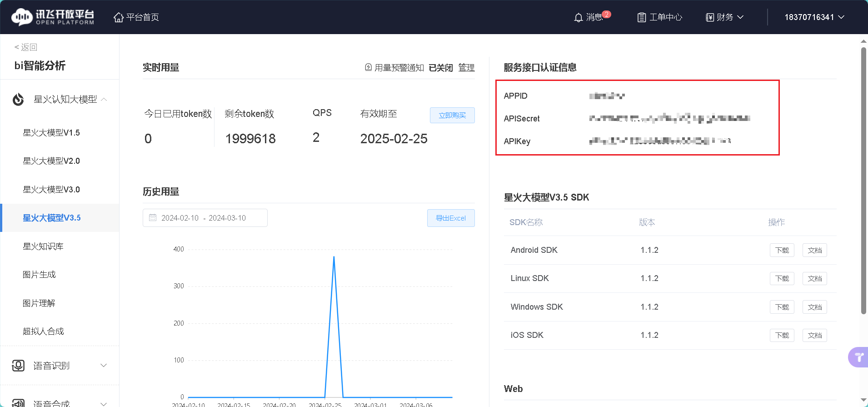Click the APPID label
The height and width of the screenshot is (407, 868).
click(516, 96)
